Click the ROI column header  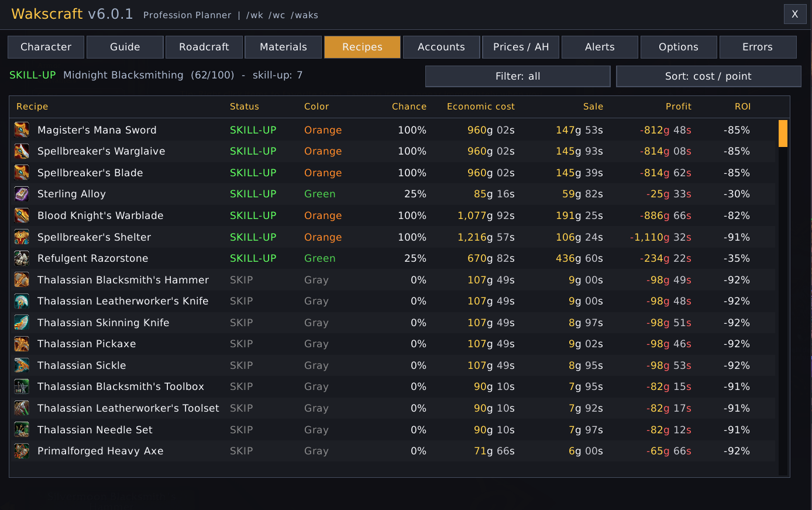pyautogui.click(x=743, y=107)
